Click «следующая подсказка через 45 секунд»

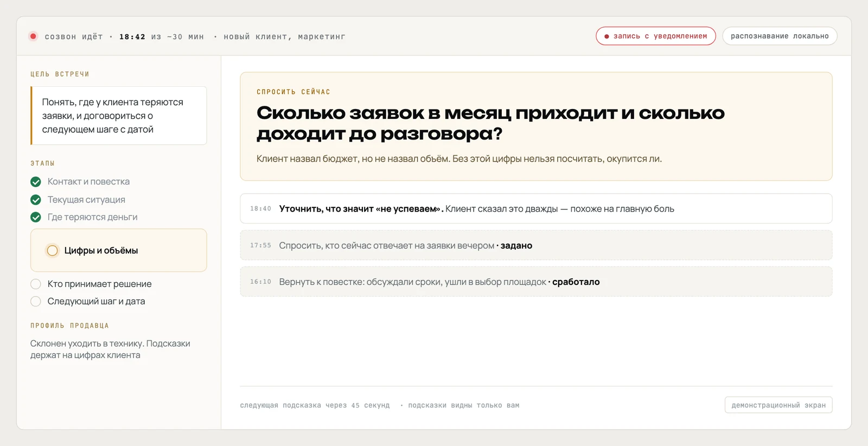(x=315, y=405)
